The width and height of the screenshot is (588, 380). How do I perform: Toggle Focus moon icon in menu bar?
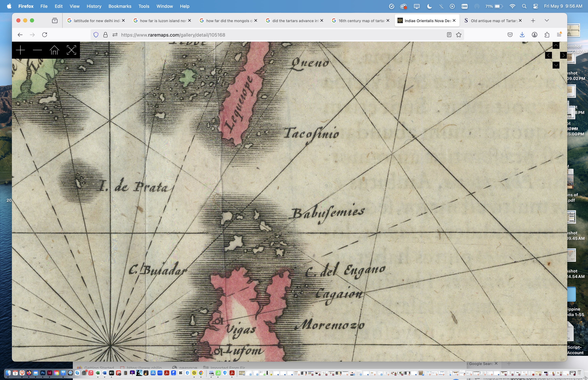[x=429, y=6]
